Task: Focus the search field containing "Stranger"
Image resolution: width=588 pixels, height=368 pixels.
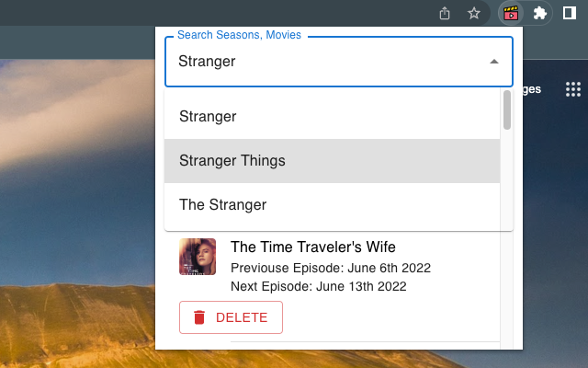Action: click(x=322, y=62)
